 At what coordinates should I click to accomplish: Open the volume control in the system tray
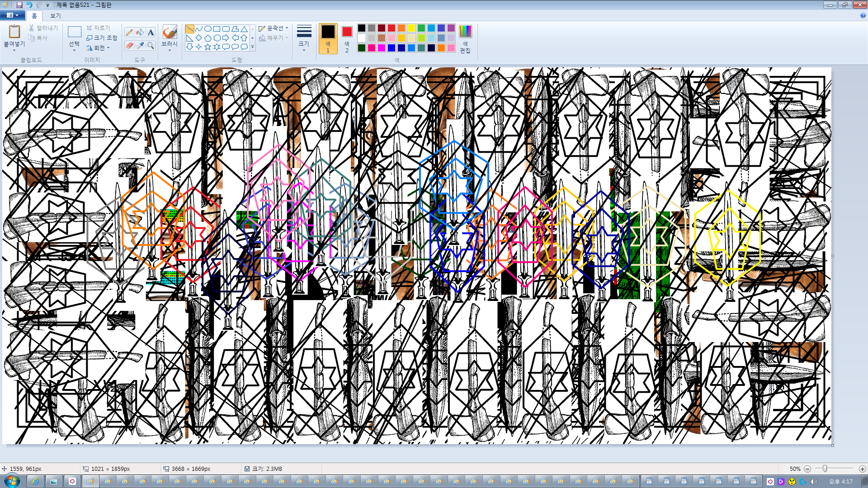[814, 481]
